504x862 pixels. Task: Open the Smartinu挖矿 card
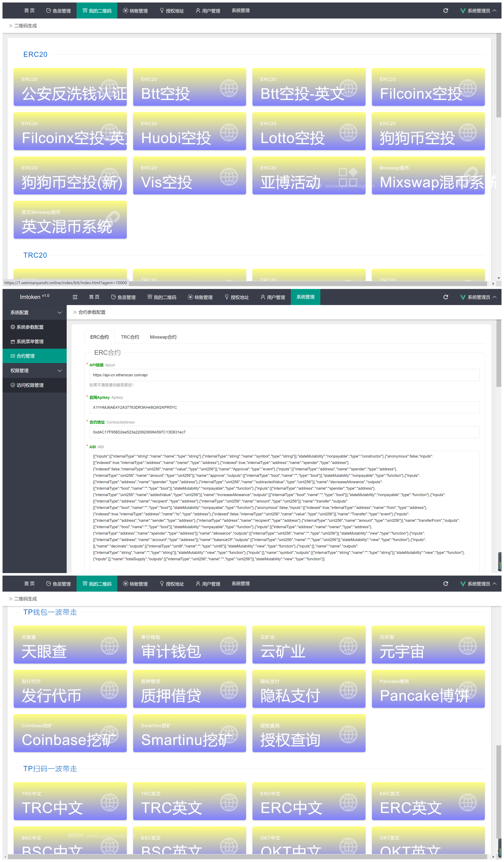189,733
